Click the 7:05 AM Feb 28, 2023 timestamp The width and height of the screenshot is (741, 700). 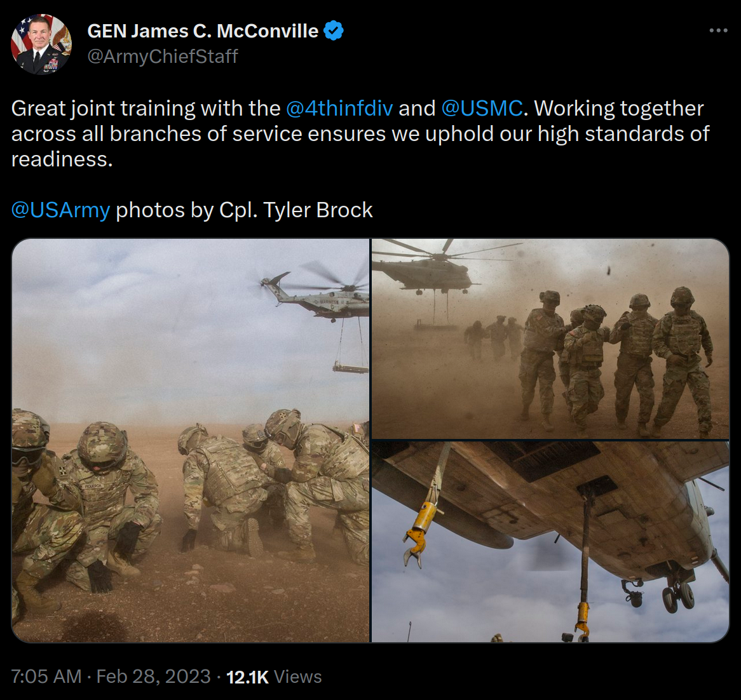[x=111, y=676]
